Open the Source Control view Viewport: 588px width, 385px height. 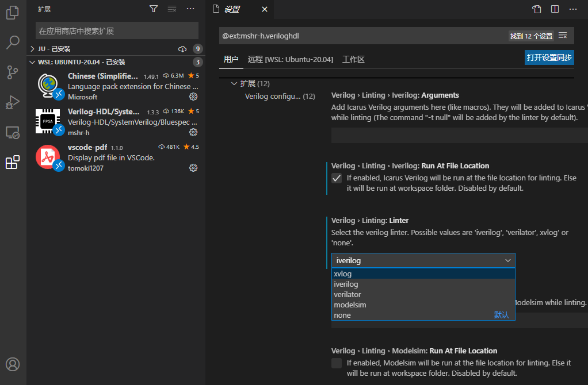[13, 72]
